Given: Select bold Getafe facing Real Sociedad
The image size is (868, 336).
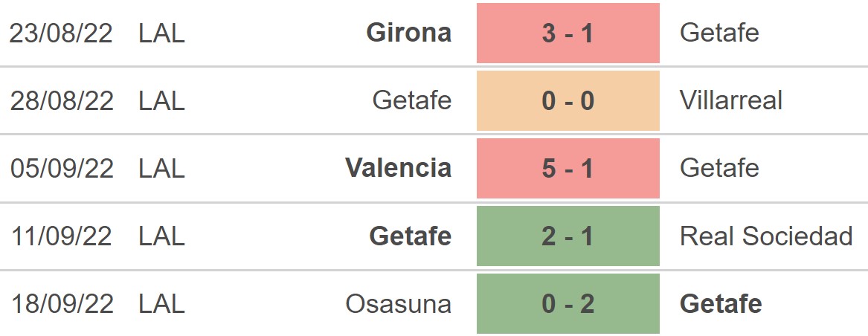Looking at the screenshot, I should pos(410,236).
